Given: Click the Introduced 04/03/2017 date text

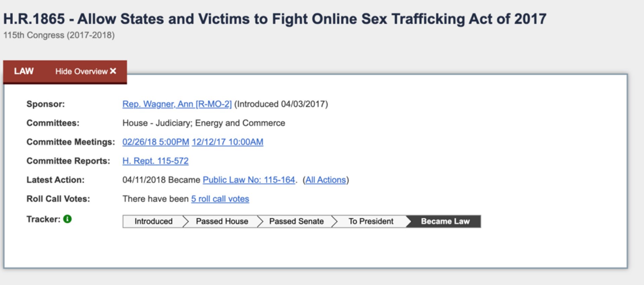Looking at the screenshot, I should click(x=281, y=104).
